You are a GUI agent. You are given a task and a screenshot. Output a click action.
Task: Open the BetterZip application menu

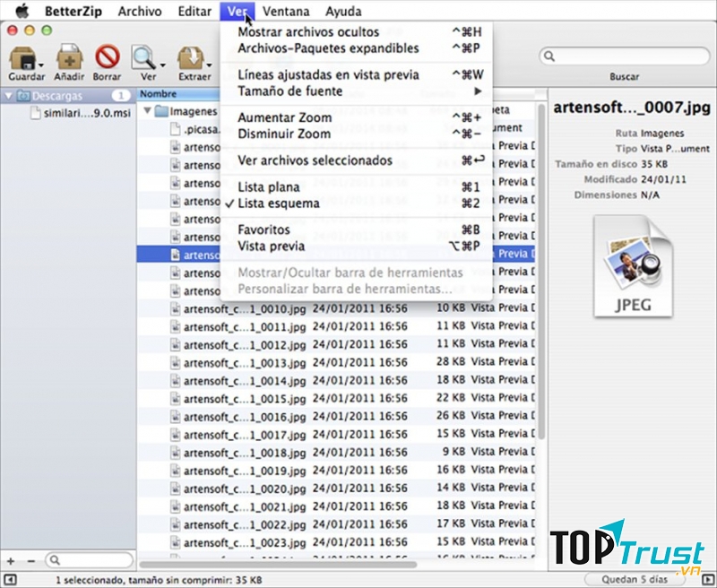point(73,11)
